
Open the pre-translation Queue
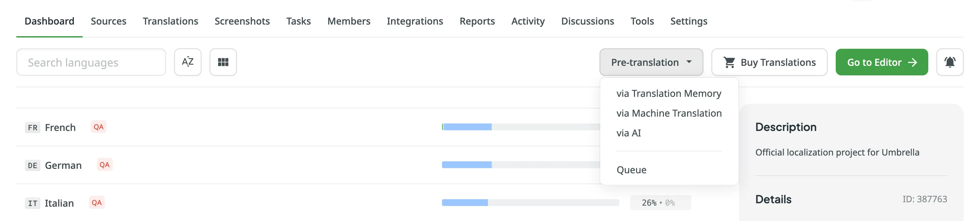(631, 170)
